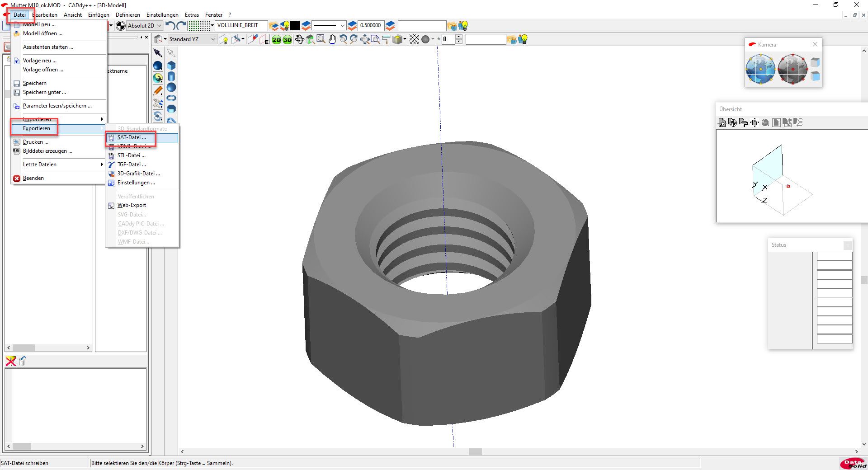
Task: Click Beenden to quit
Action: 59,178
